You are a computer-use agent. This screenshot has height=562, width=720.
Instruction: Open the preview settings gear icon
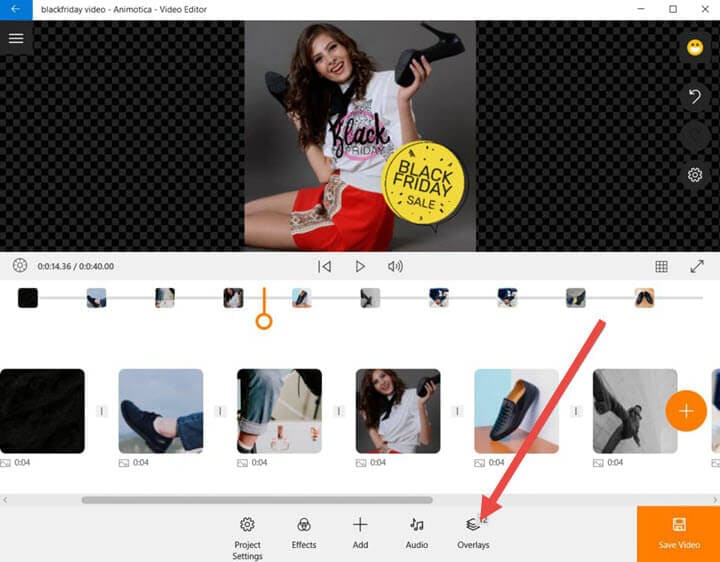click(694, 175)
